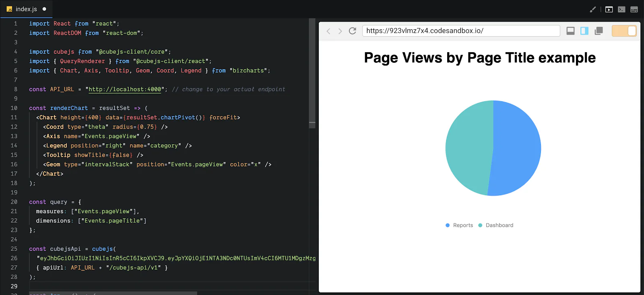Click '<Coord' tag on line 12
The width and height of the screenshot is (644, 295).
(54, 127)
